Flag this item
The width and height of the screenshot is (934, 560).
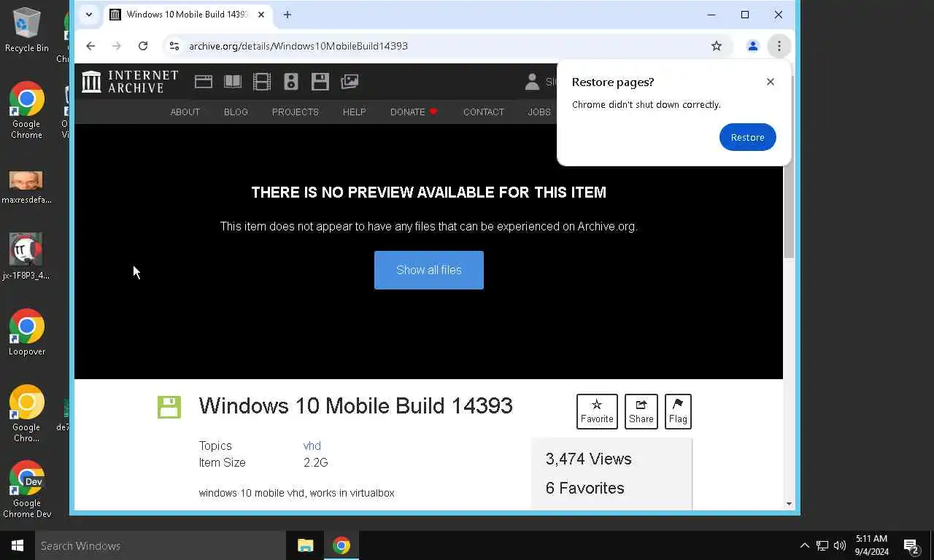pyautogui.click(x=678, y=411)
